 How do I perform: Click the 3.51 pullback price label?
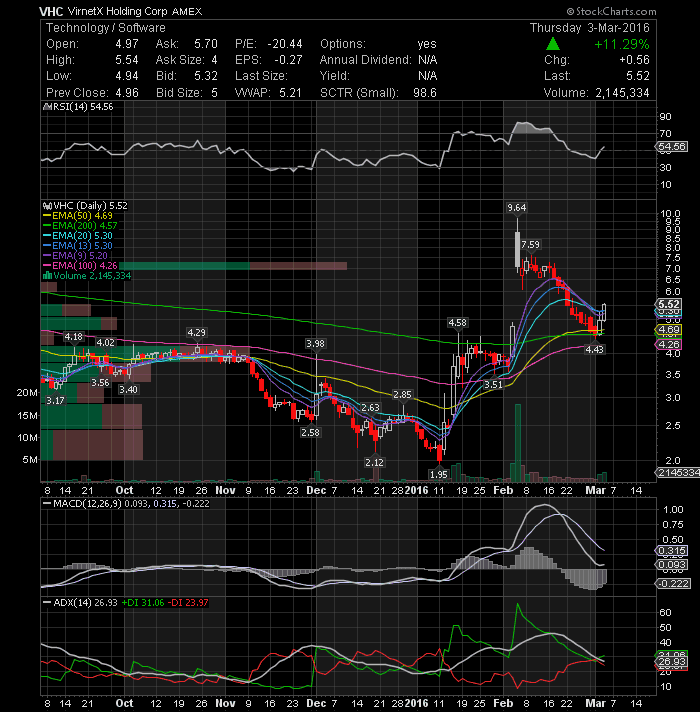[x=493, y=385]
